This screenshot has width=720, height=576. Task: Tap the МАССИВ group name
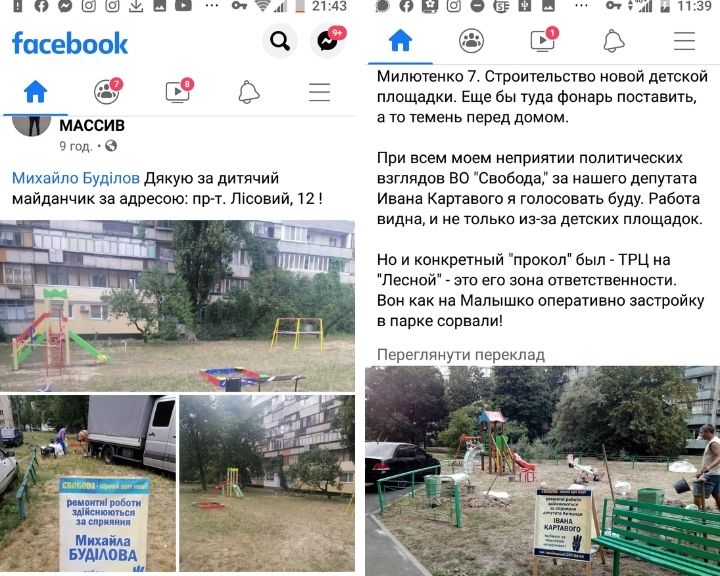92,125
